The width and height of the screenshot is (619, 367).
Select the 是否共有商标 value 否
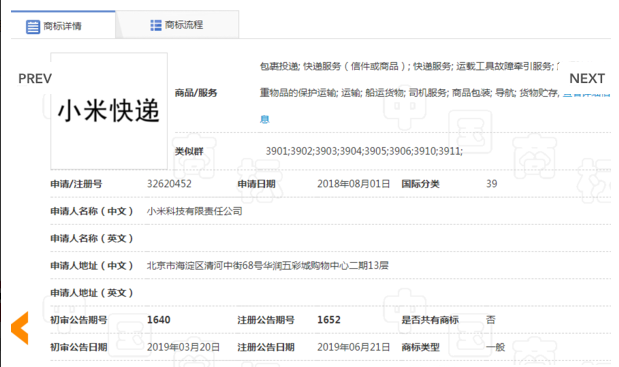pyautogui.click(x=491, y=320)
